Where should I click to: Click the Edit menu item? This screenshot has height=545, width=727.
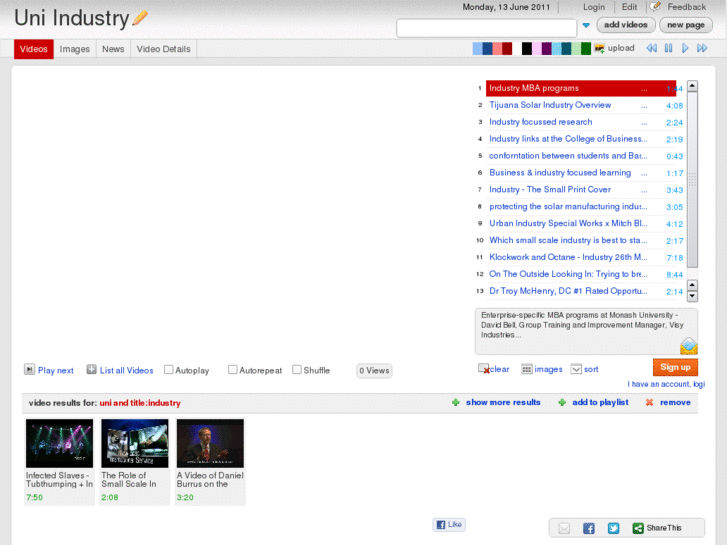629,7
